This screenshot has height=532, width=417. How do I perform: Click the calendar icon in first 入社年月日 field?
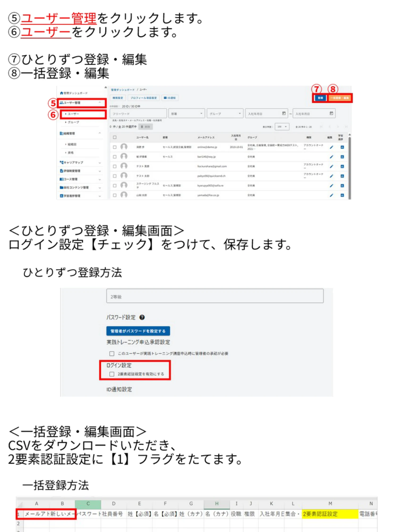(x=284, y=113)
